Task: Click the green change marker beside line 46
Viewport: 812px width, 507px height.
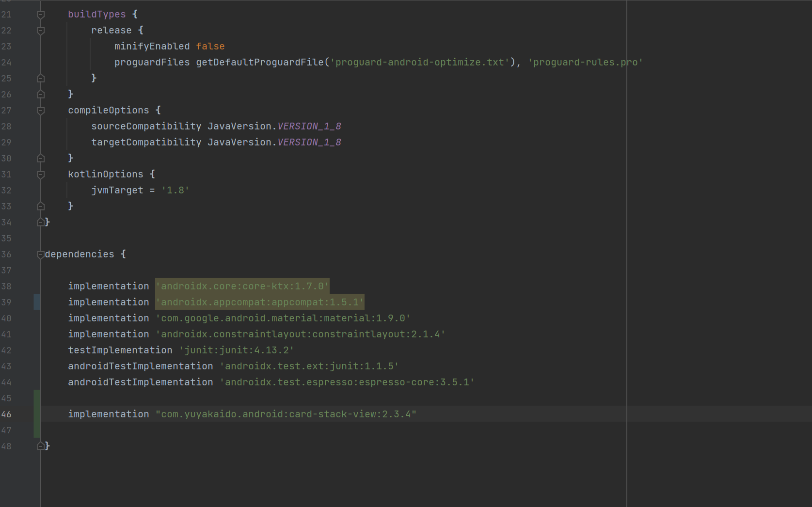Action: (x=37, y=414)
